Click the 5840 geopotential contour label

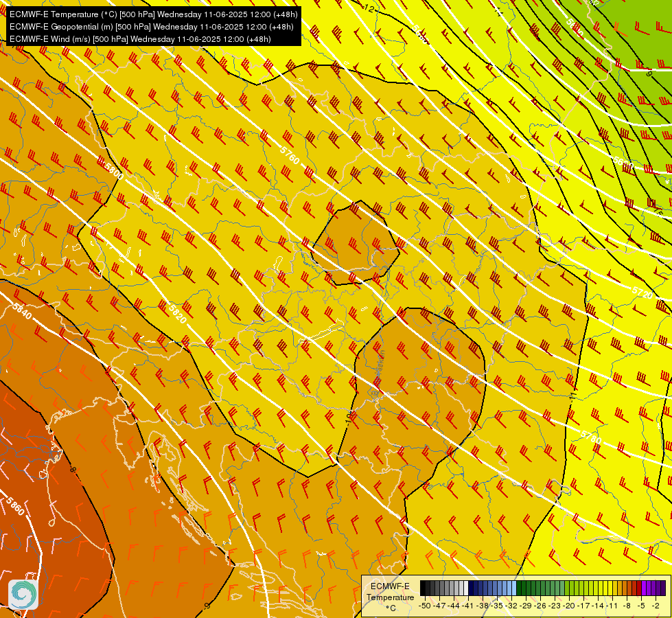(21, 311)
